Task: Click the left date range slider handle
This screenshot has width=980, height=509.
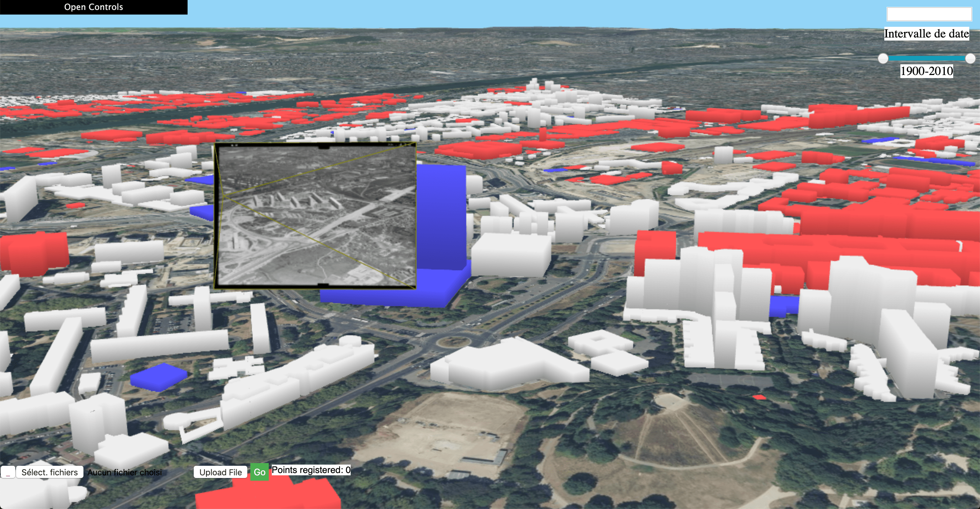Action: tap(883, 58)
